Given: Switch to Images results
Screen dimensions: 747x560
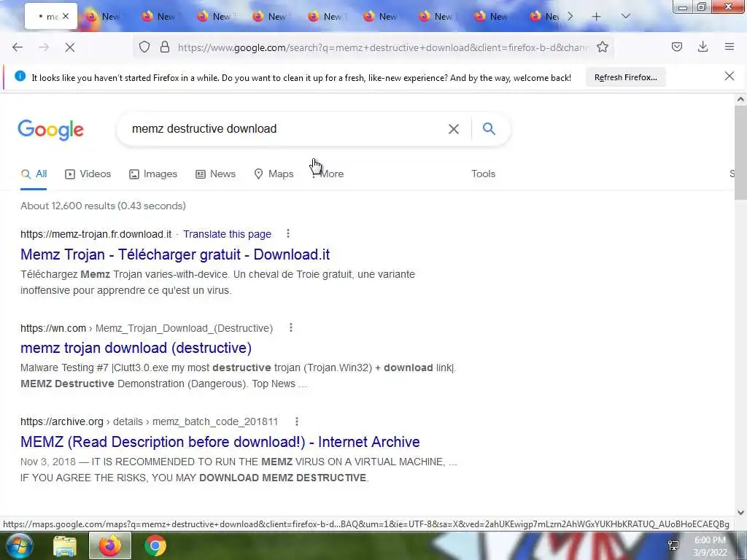Looking at the screenshot, I should click(153, 174).
